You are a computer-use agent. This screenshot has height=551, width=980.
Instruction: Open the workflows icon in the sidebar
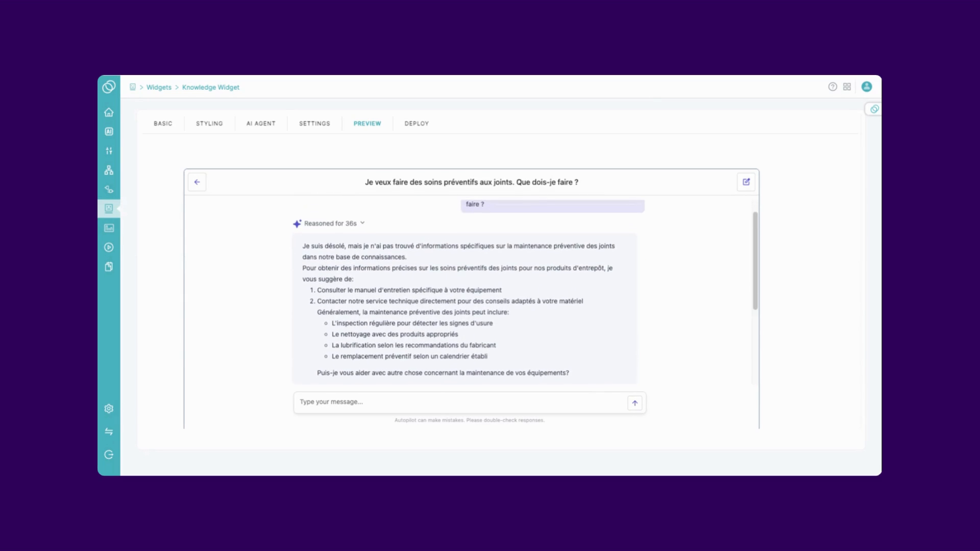[109, 170]
